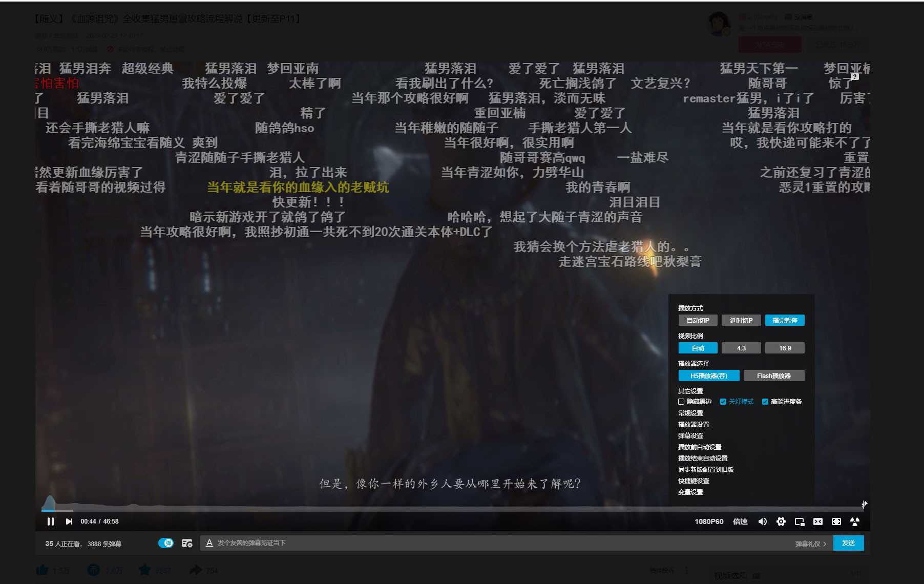The height and width of the screenshot is (584, 924).
Task: Favorite the video with the star icon
Action: (x=144, y=570)
